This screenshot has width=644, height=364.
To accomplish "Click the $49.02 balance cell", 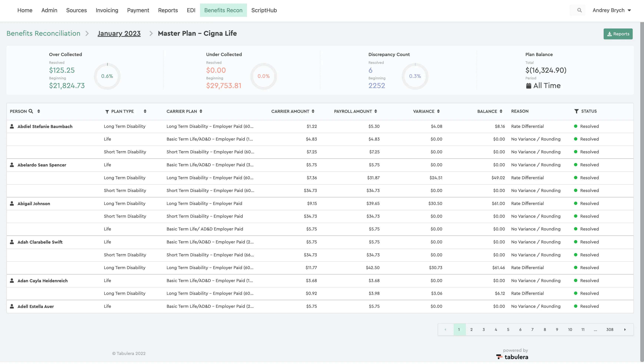I will tap(498, 178).
